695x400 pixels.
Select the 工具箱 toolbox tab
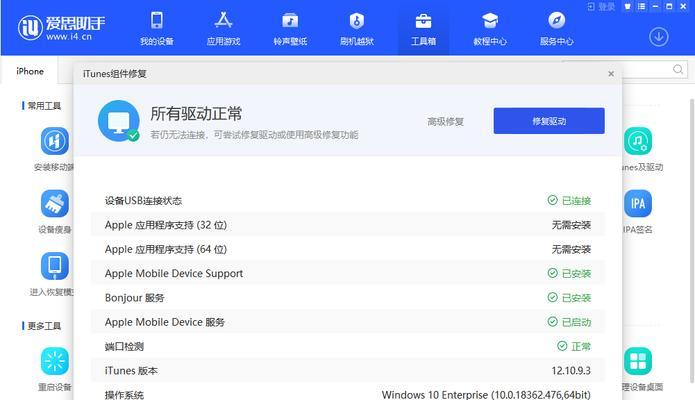423,29
